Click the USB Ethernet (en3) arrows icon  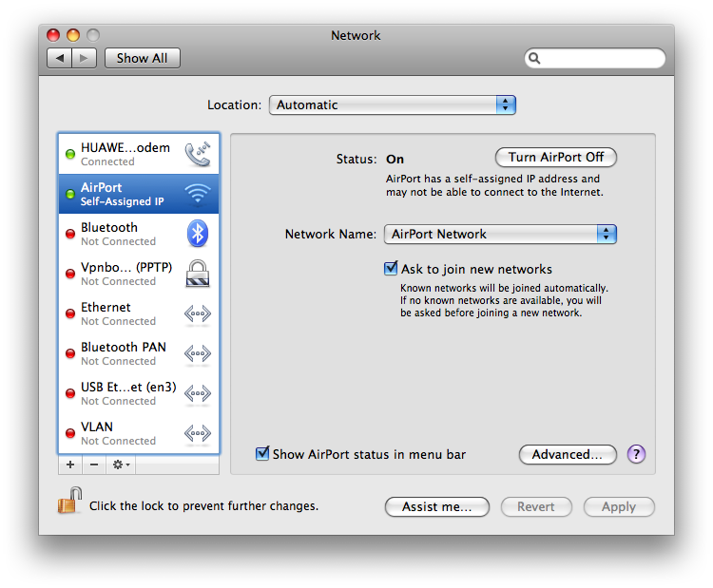[198, 393]
